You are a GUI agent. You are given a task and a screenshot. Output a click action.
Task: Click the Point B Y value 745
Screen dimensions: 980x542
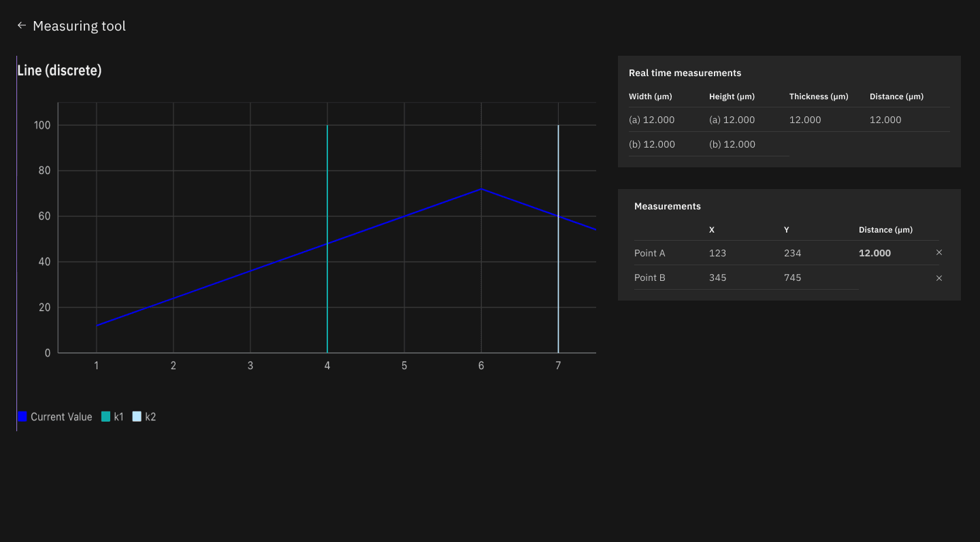(x=792, y=277)
